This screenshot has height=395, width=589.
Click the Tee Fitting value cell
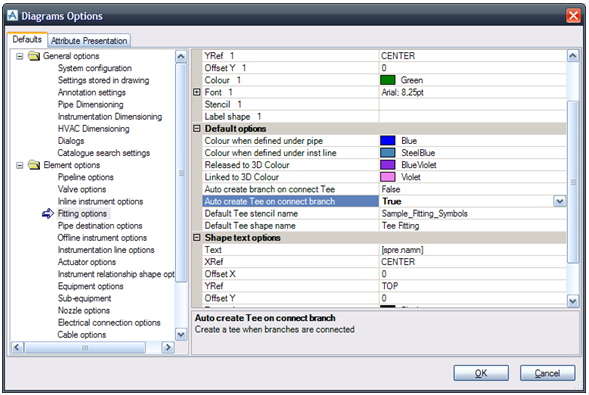473,226
